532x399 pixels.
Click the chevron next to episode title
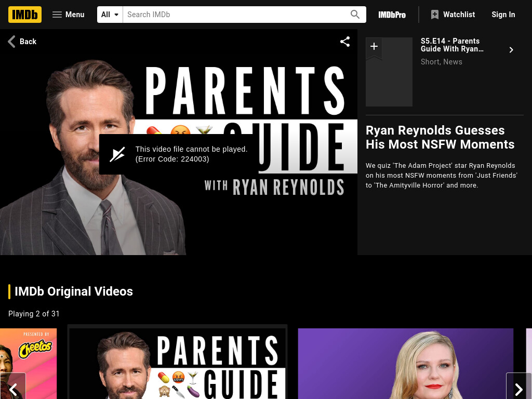click(x=511, y=50)
